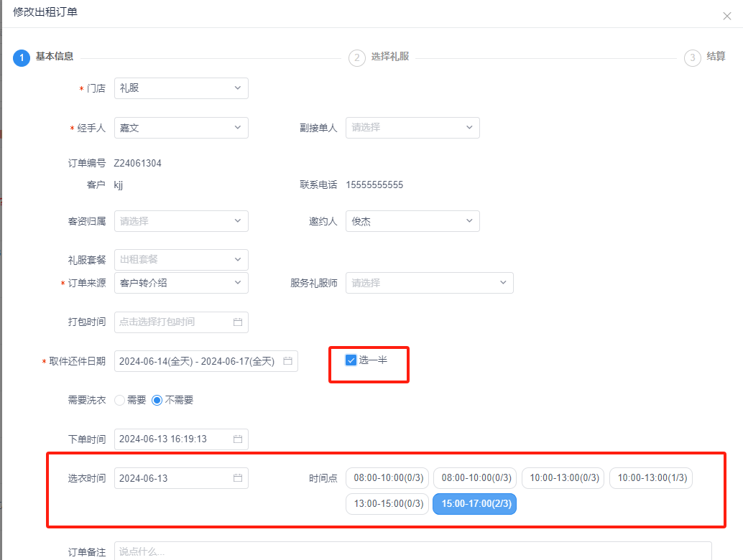Viewport: 743px width, 560px height.
Task: Click the 修改出租订单 dialog title
Action: point(45,11)
